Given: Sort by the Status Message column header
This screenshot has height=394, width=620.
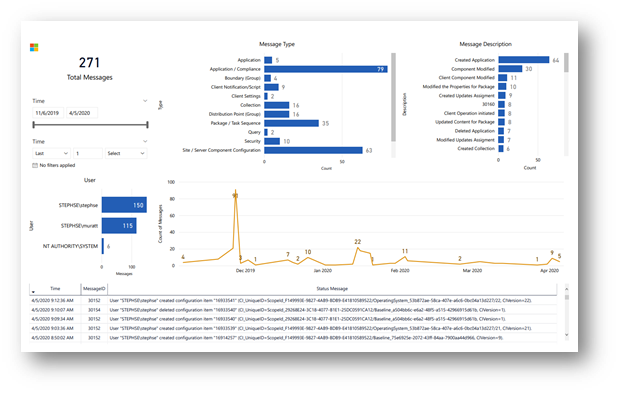Looking at the screenshot, I should (x=332, y=288).
